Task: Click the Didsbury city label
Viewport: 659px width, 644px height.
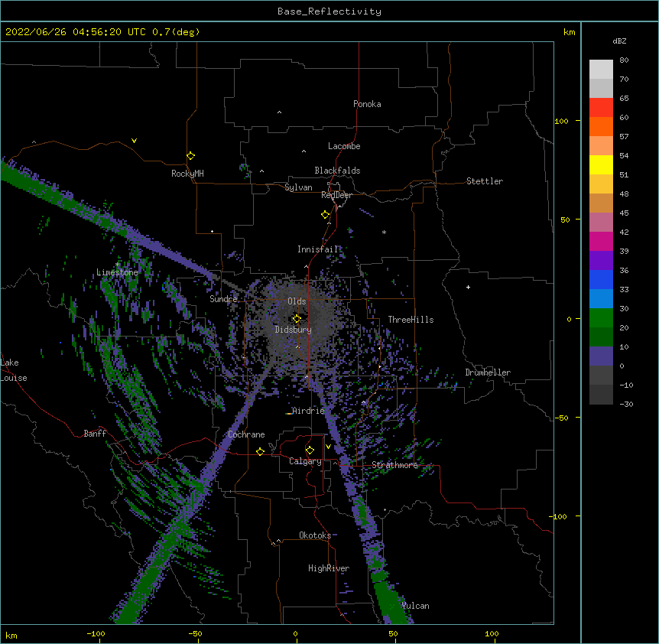Action: click(x=294, y=330)
